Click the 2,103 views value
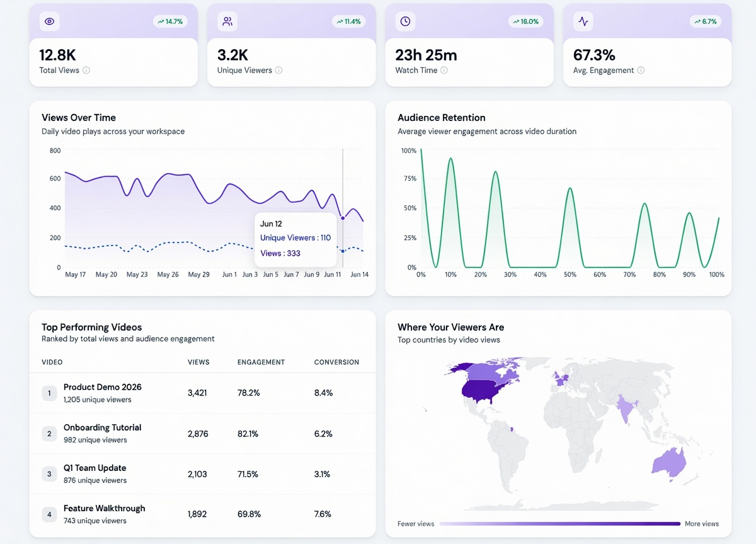The height and width of the screenshot is (544, 756). click(197, 474)
